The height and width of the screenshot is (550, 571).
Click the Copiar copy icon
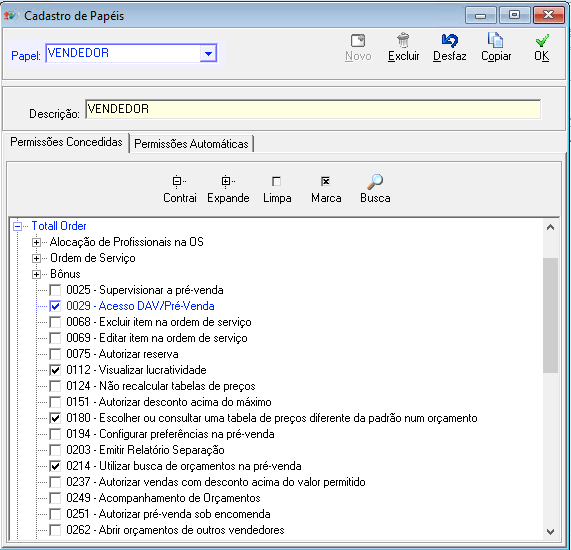495,40
